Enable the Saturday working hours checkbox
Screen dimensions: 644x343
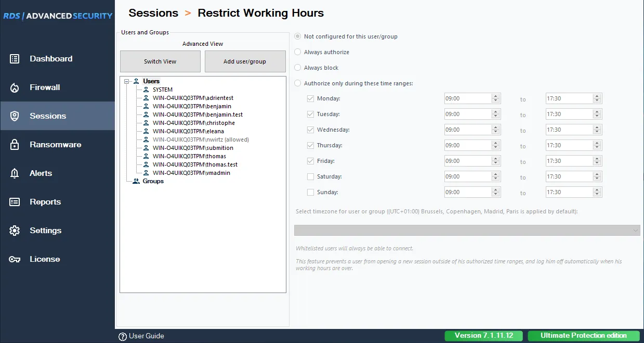(309, 176)
